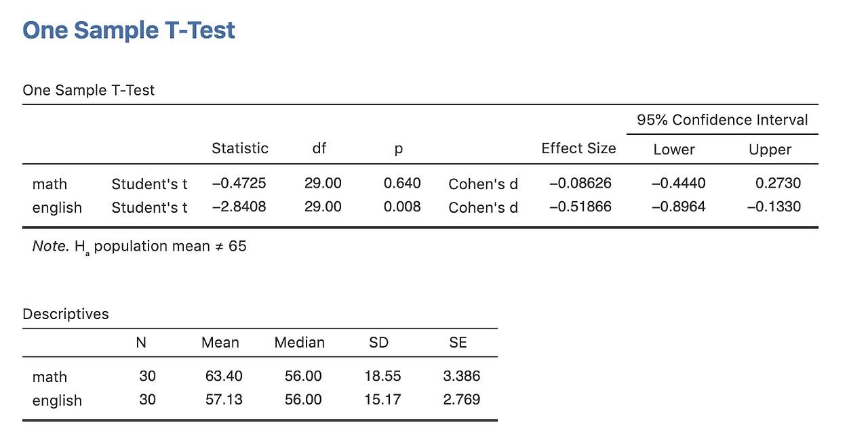868x439 pixels.
Task: Select math mean value 63.40
Action: pos(224,376)
